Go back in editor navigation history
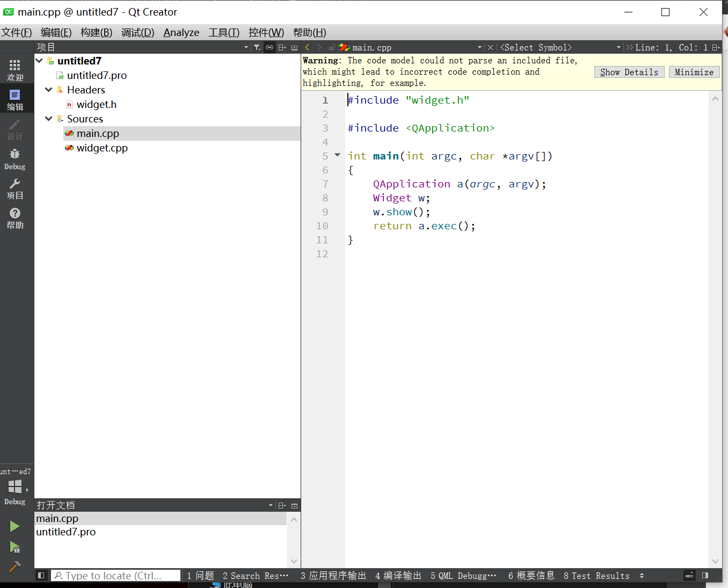The height and width of the screenshot is (588, 728). [308, 47]
